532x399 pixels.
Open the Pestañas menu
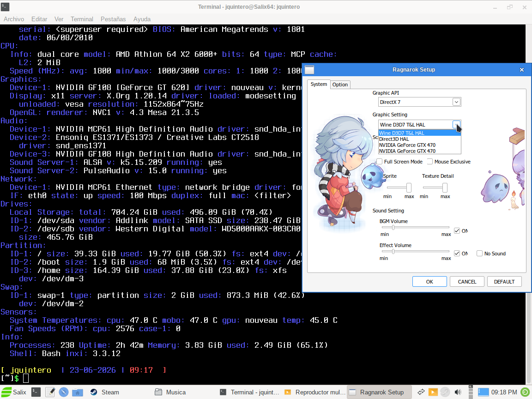(113, 19)
